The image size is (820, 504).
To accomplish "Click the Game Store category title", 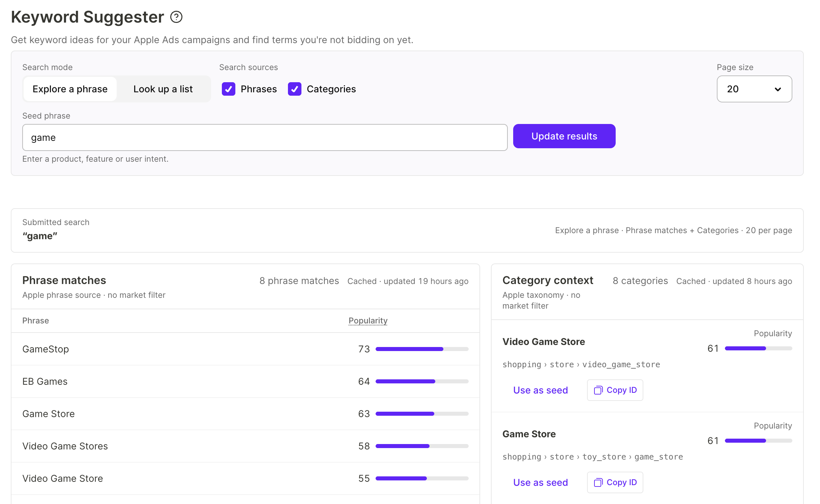I will coord(529,434).
